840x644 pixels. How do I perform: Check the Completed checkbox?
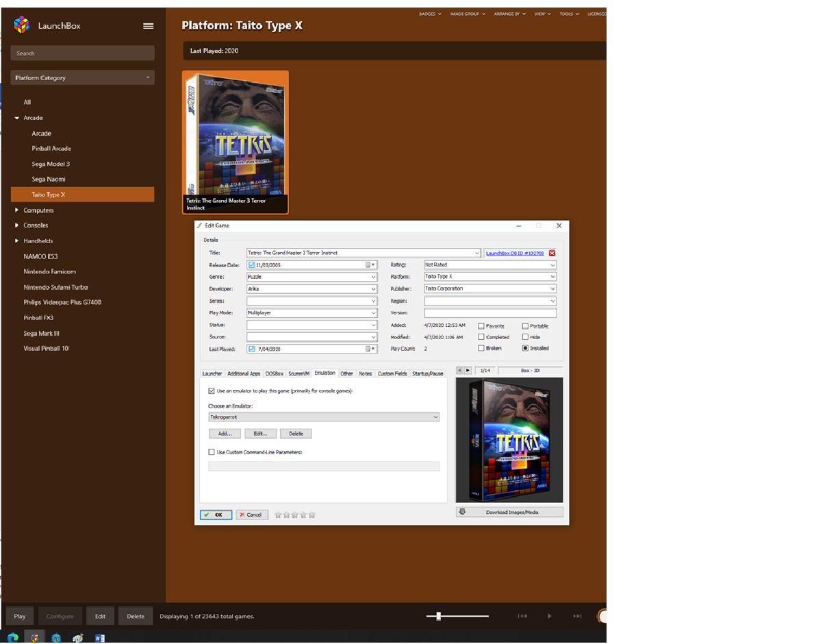pyautogui.click(x=481, y=337)
